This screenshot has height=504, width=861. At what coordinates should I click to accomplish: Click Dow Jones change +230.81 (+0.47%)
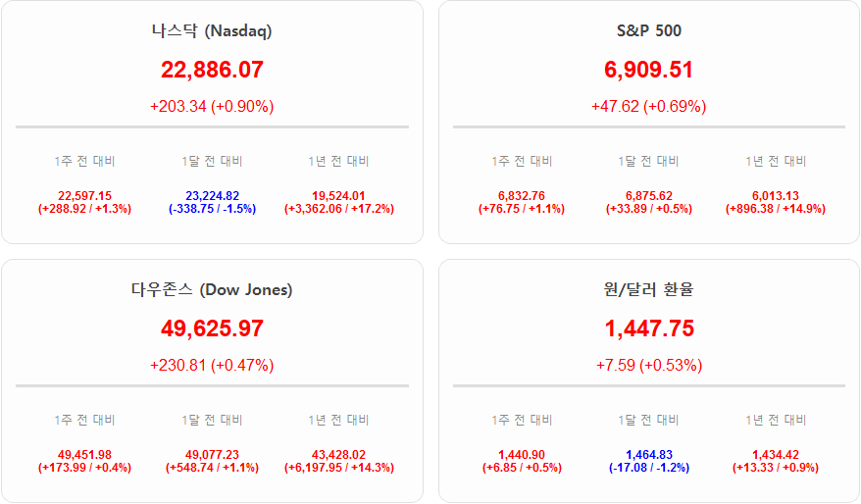pyautogui.click(x=212, y=365)
